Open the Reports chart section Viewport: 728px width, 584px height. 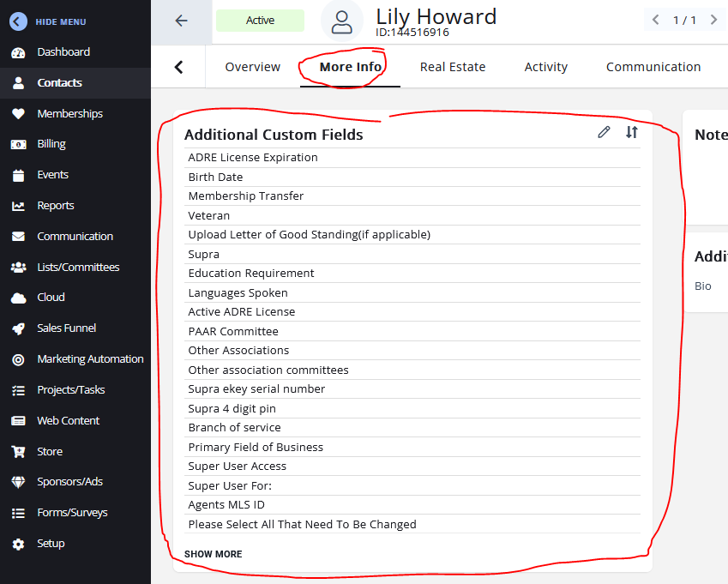[x=55, y=206]
